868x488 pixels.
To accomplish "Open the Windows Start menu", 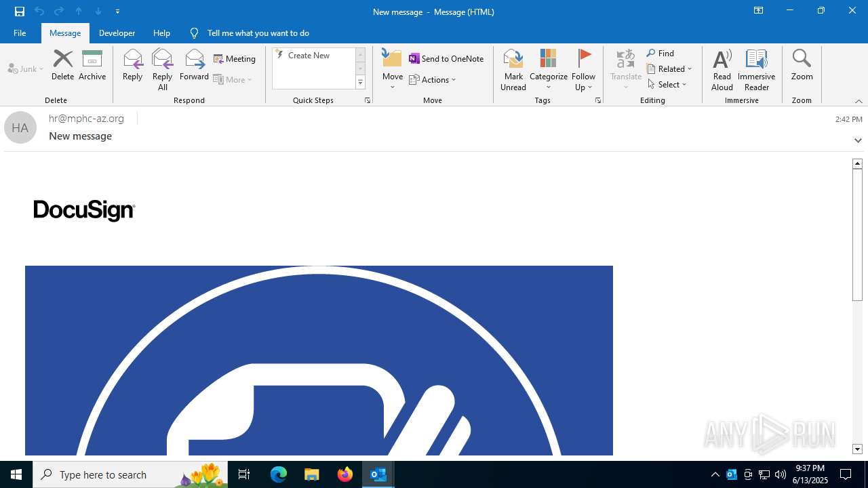I will tap(16, 474).
